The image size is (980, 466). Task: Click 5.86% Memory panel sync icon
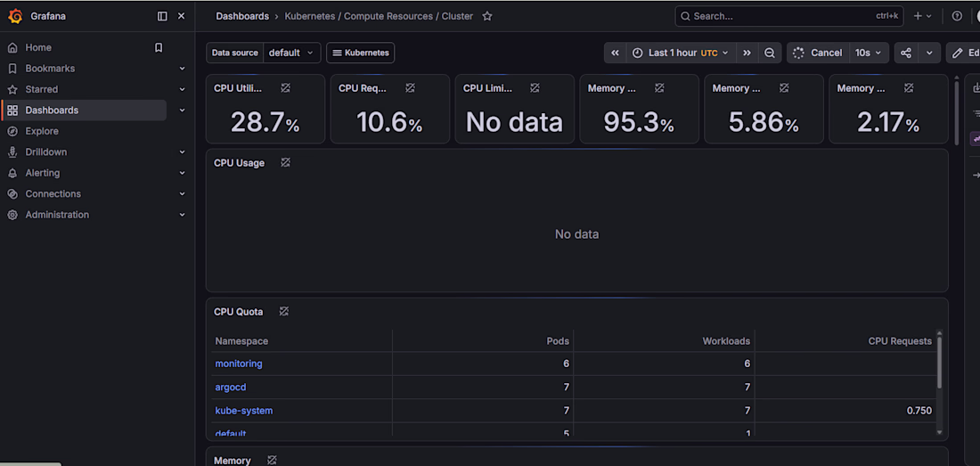784,88
